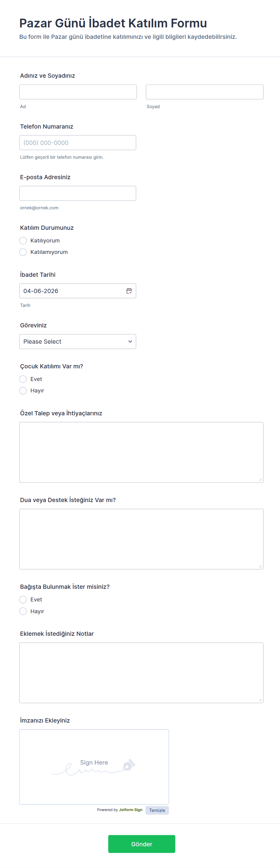Focus the Özel Talep textarea

point(141,452)
